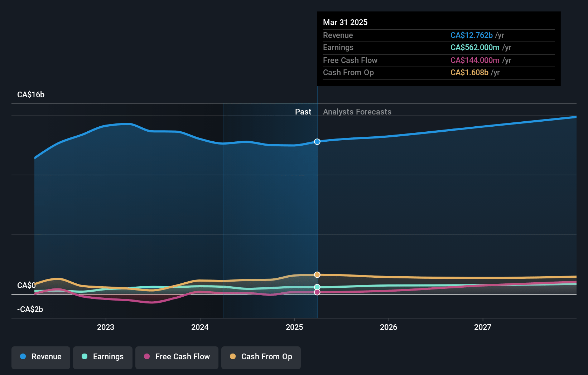Click the blue Revenue marker on the chart
Viewport: 588px width, 375px height.
coord(317,142)
